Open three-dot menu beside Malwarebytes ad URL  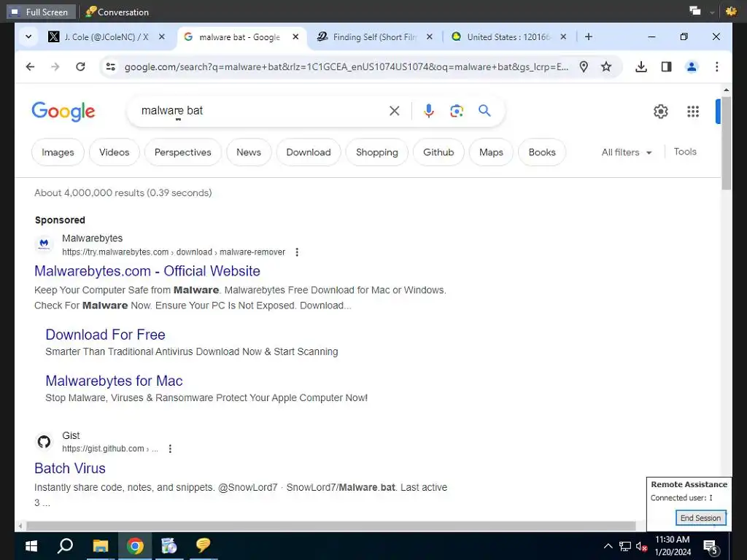pyautogui.click(x=297, y=252)
